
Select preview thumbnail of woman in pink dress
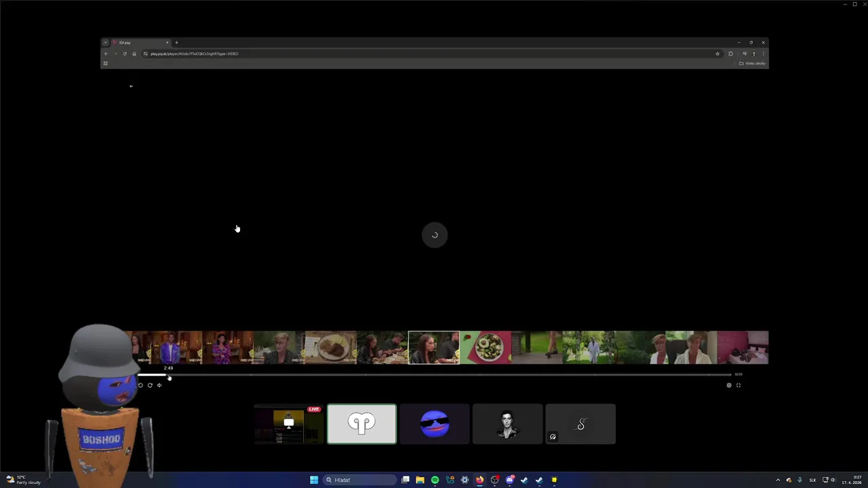click(228, 348)
